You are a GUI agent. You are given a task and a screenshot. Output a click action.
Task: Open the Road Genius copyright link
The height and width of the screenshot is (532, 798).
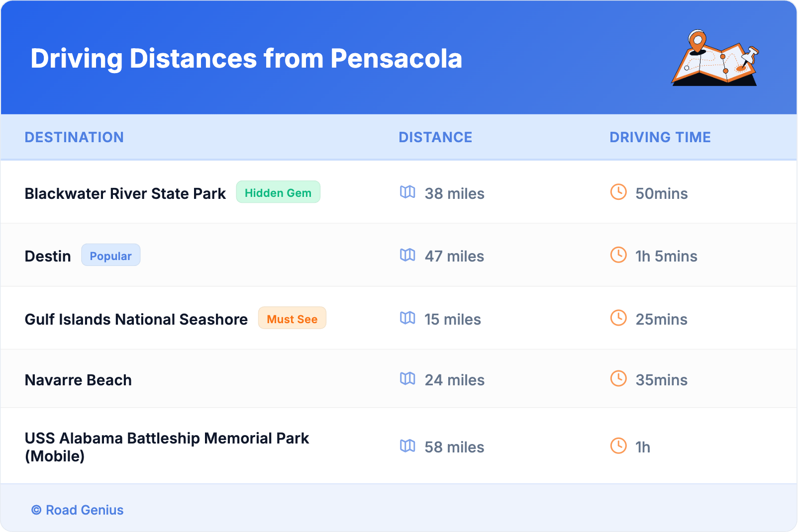point(78,510)
